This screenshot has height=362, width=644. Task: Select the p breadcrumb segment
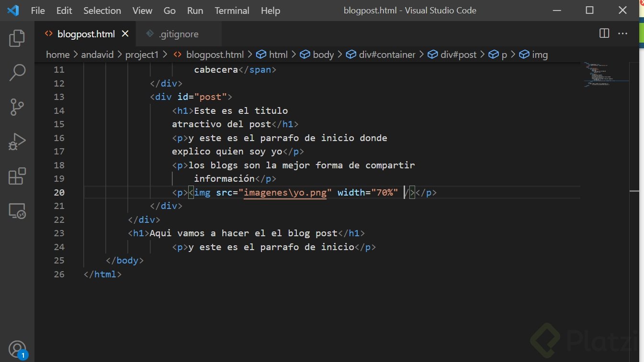tap(498, 55)
